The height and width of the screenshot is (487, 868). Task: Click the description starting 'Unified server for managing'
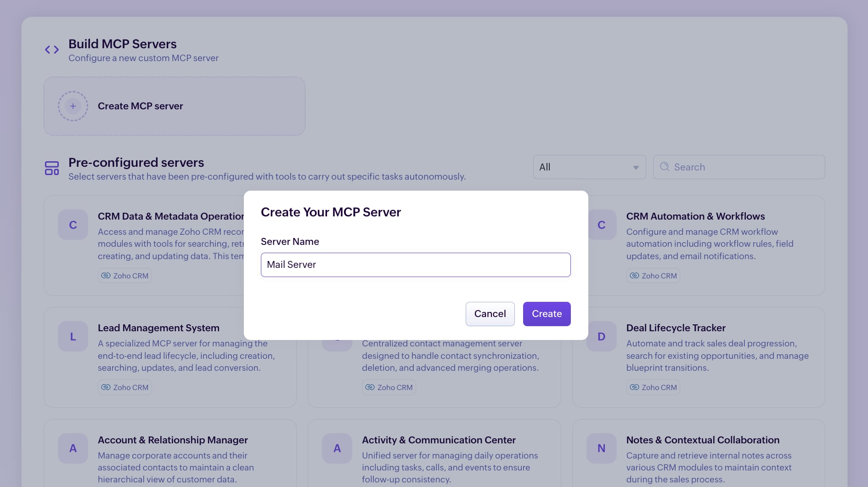450,467
